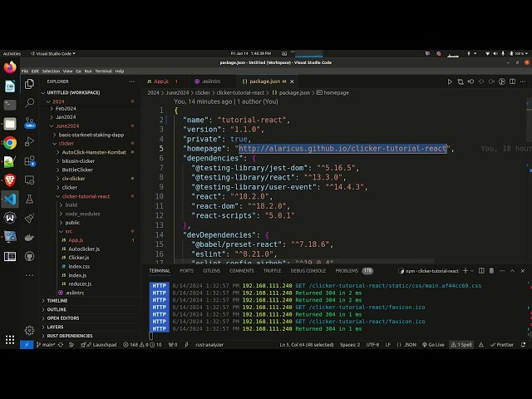Screen dimensions: 532x399
Task: Close the terminal panel
Action: pos(523,271)
